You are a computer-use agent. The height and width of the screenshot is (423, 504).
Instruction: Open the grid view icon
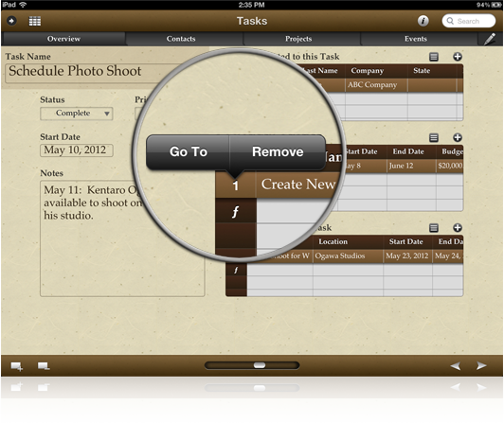pyautogui.click(x=35, y=21)
